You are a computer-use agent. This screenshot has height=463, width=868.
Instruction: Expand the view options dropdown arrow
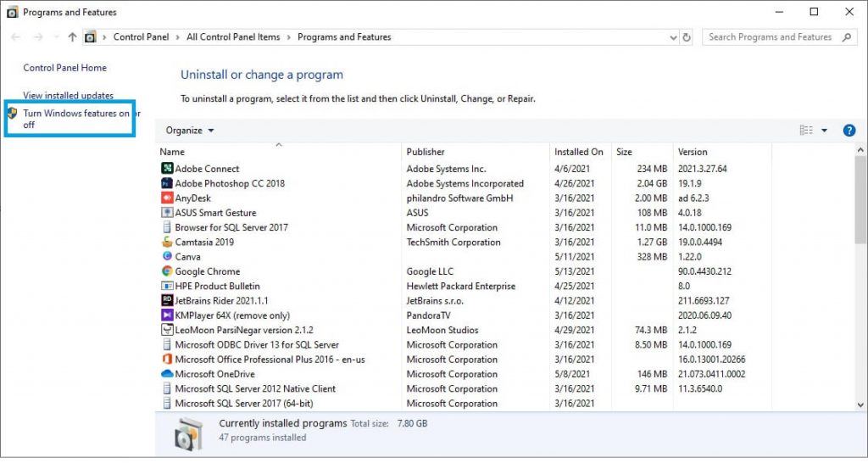824,130
